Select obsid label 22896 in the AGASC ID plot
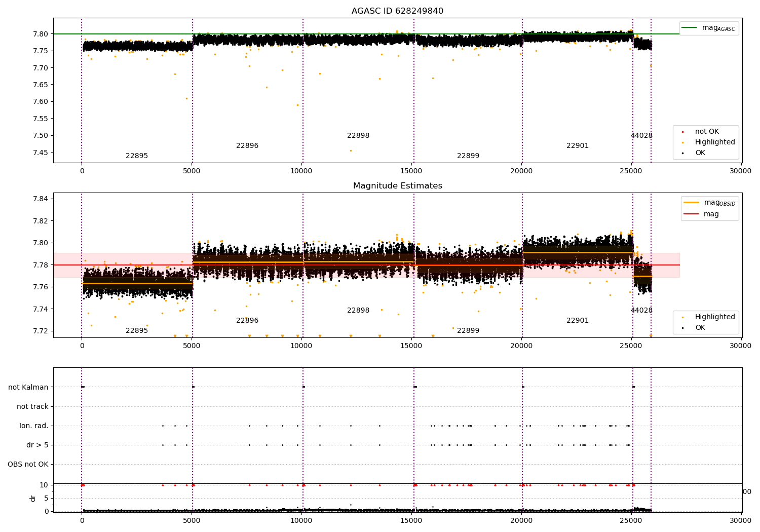Viewport: 760px width, 532px height. coord(247,146)
